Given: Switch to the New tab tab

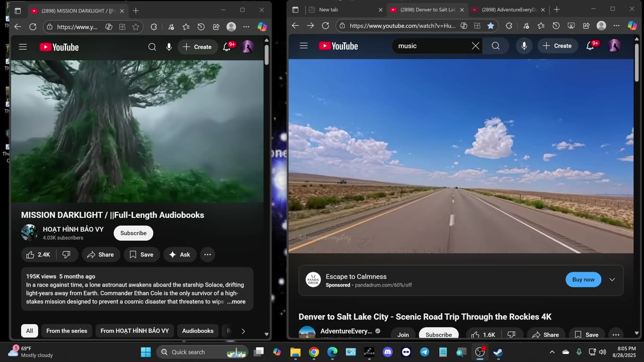Looking at the screenshot, I should point(345,10).
